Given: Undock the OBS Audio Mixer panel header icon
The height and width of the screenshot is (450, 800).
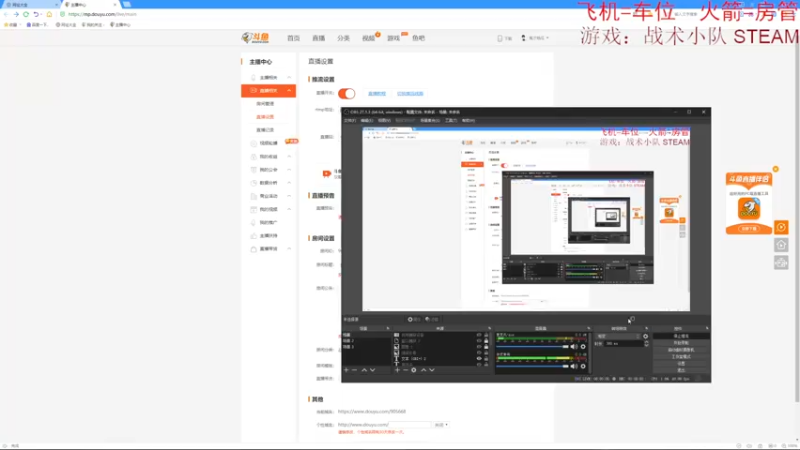Looking at the screenshot, I should (x=588, y=329).
